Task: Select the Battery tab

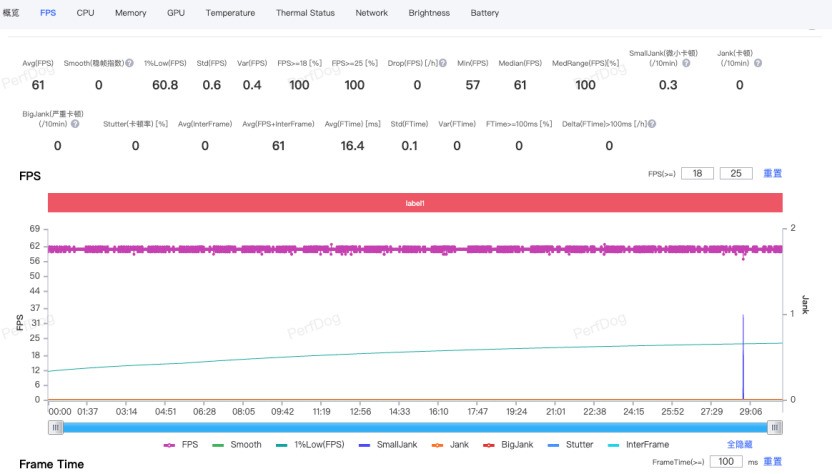Action: [484, 13]
